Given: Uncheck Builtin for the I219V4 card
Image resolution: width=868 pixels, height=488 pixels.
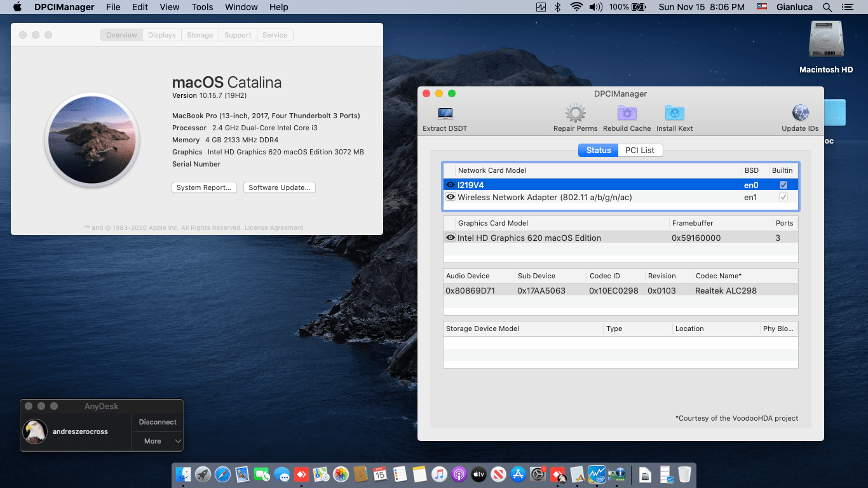Looking at the screenshot, I should pos(784,184).
